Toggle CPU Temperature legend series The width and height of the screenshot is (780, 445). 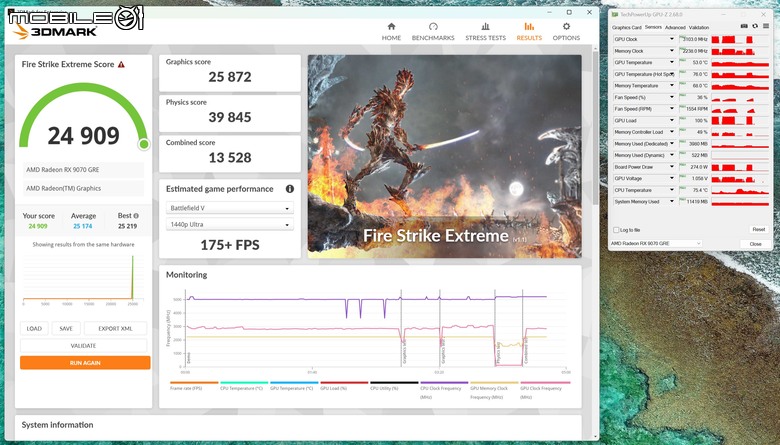pos(244,386)
